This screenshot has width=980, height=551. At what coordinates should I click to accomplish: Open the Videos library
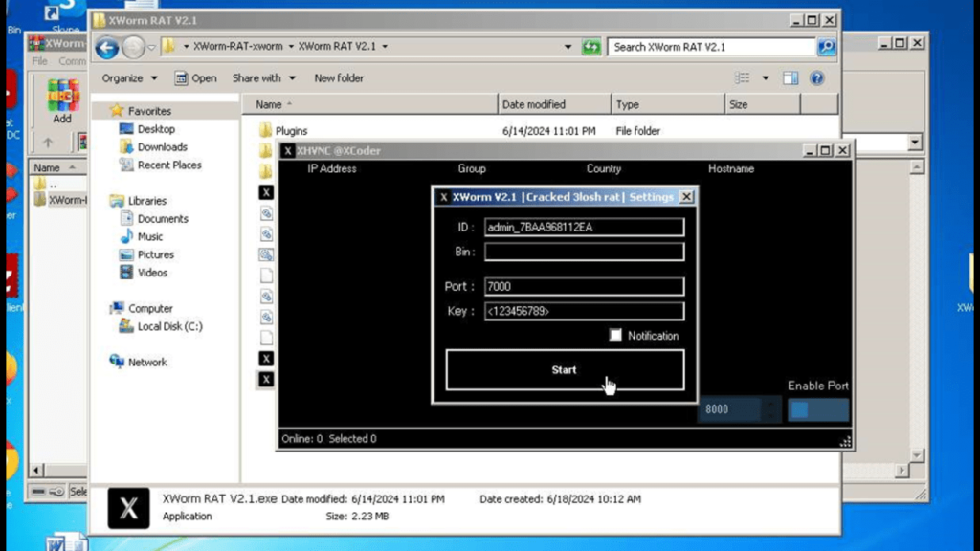point(152,273)
